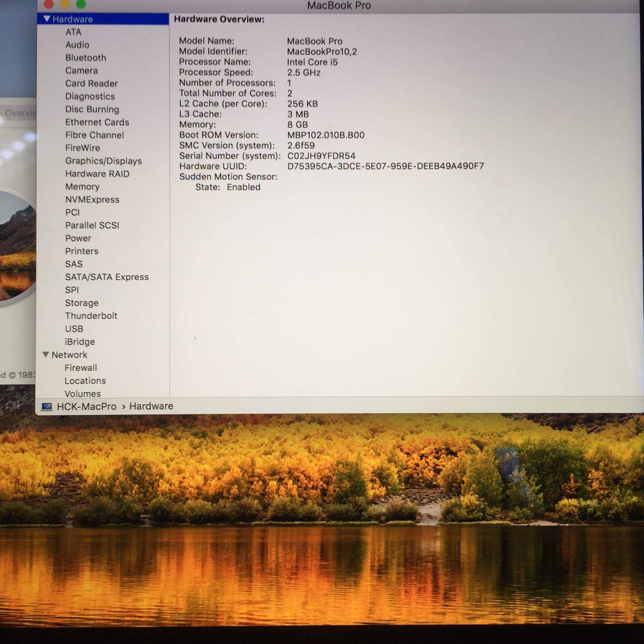
Task: Click the computer icon in path bar
Action: tap(47, 407)
